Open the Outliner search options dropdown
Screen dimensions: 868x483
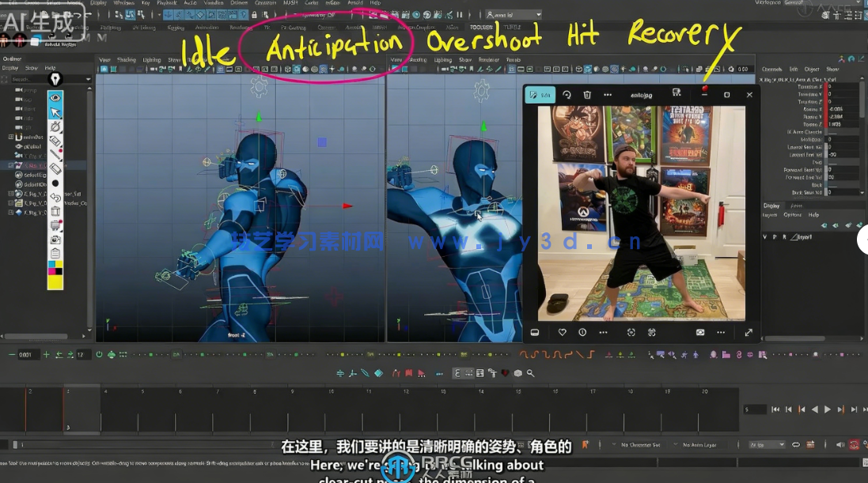(x=88, y=79)
